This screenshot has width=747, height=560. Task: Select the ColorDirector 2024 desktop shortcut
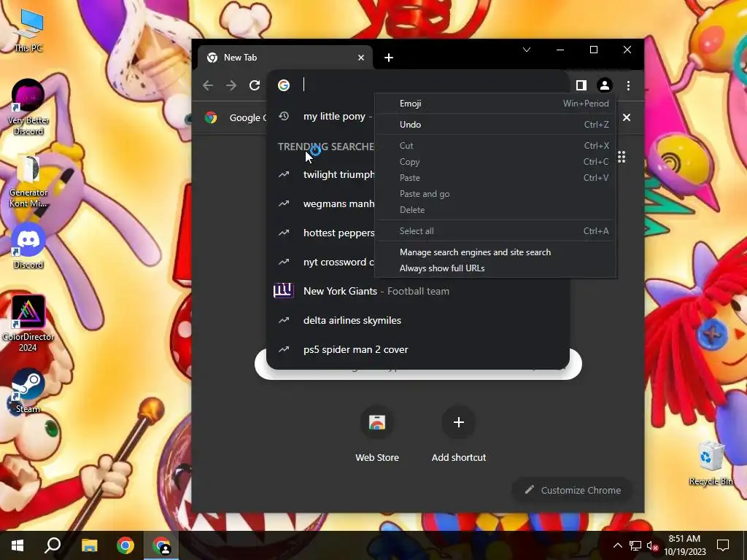(x=28, y=324)
